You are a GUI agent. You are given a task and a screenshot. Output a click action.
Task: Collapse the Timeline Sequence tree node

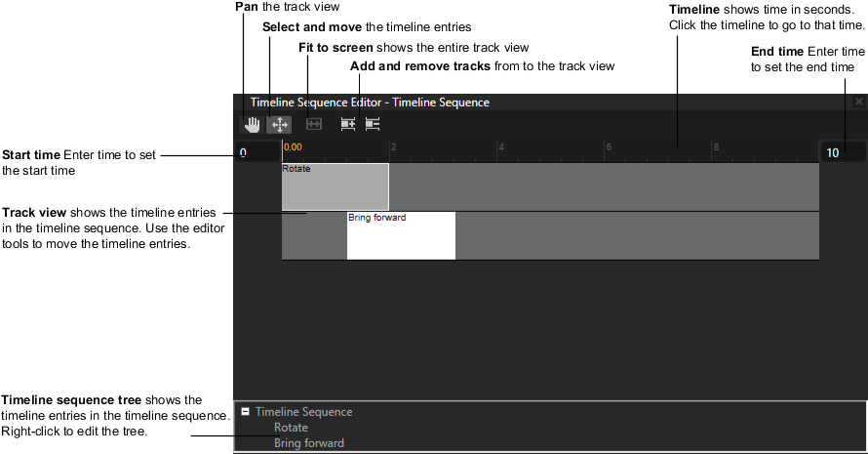[246, 412]
